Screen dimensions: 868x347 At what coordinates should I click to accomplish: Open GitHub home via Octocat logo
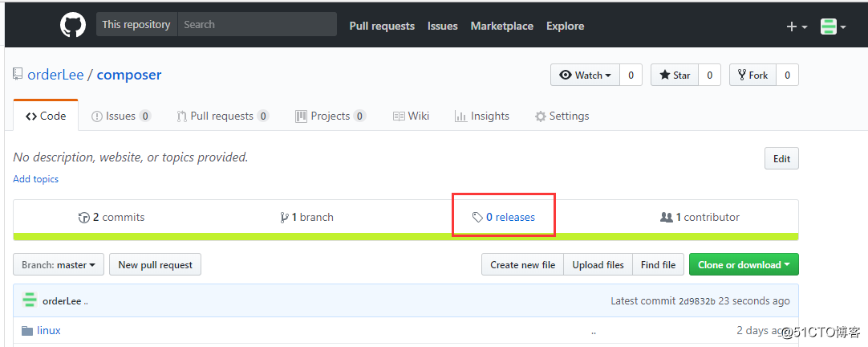(x=72, y=25)
